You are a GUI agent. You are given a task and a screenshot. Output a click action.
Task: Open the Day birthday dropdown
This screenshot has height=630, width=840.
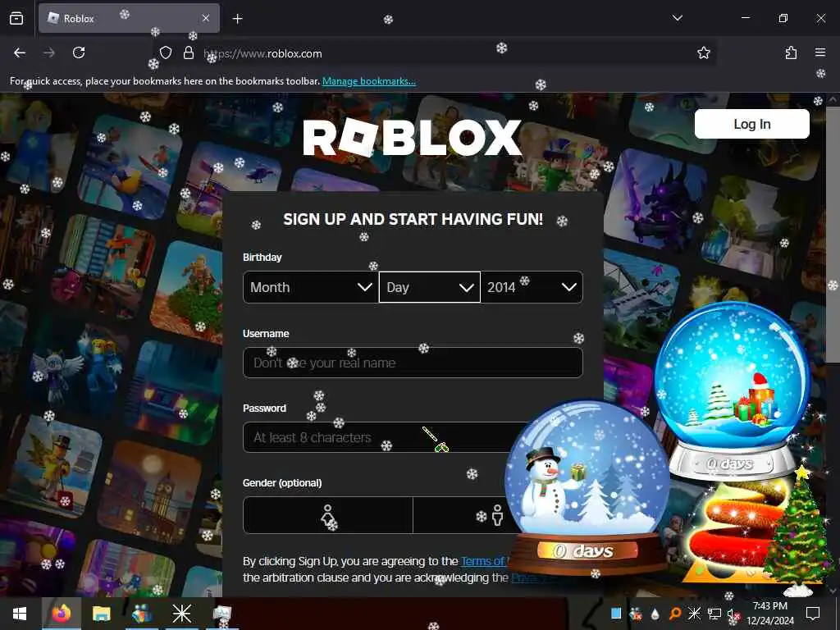point(430,287)
